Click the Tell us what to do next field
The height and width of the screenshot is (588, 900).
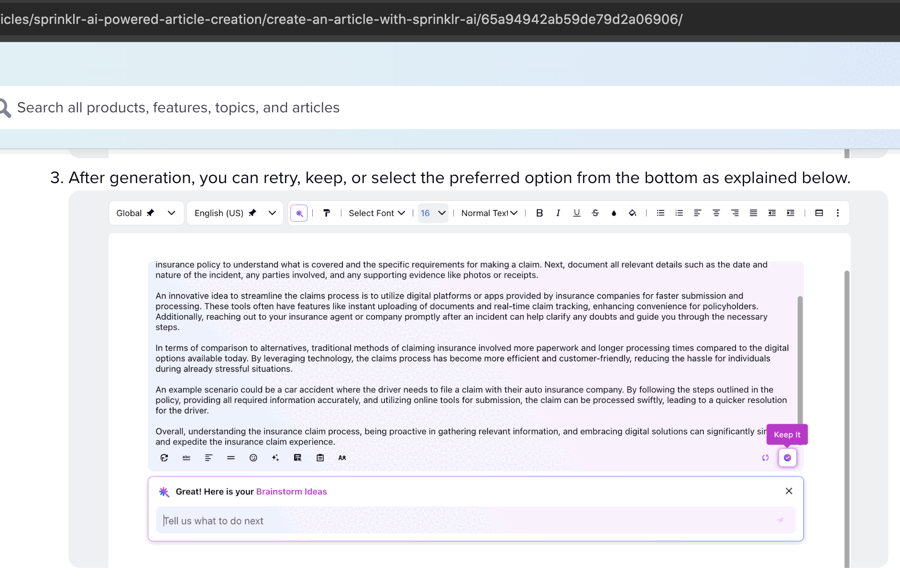[469, 521]
